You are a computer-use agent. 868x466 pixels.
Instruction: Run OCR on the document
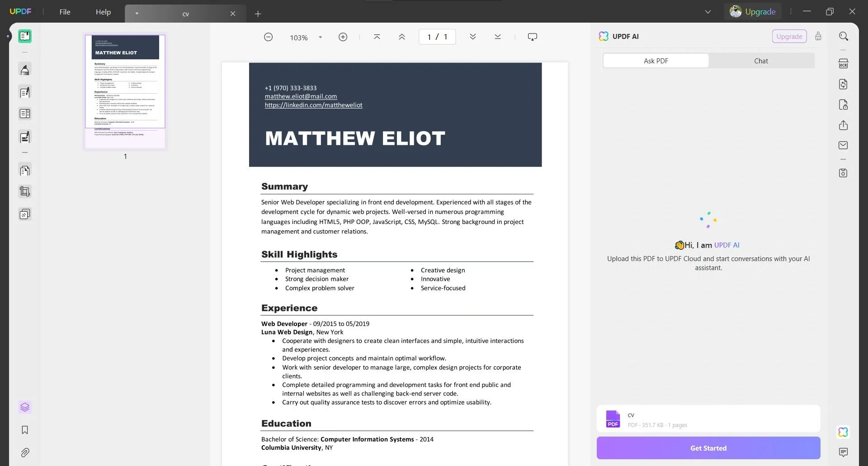point(844,63)
